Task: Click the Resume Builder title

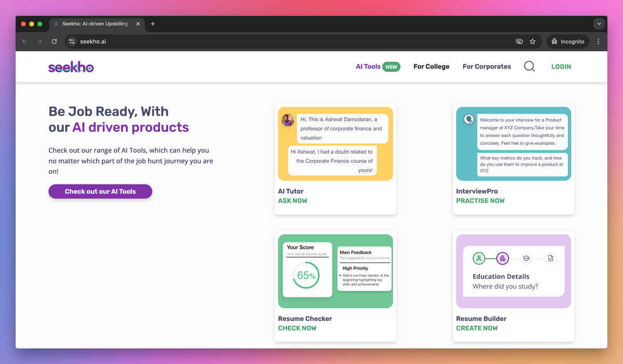Action: click(x=481, y=319)
